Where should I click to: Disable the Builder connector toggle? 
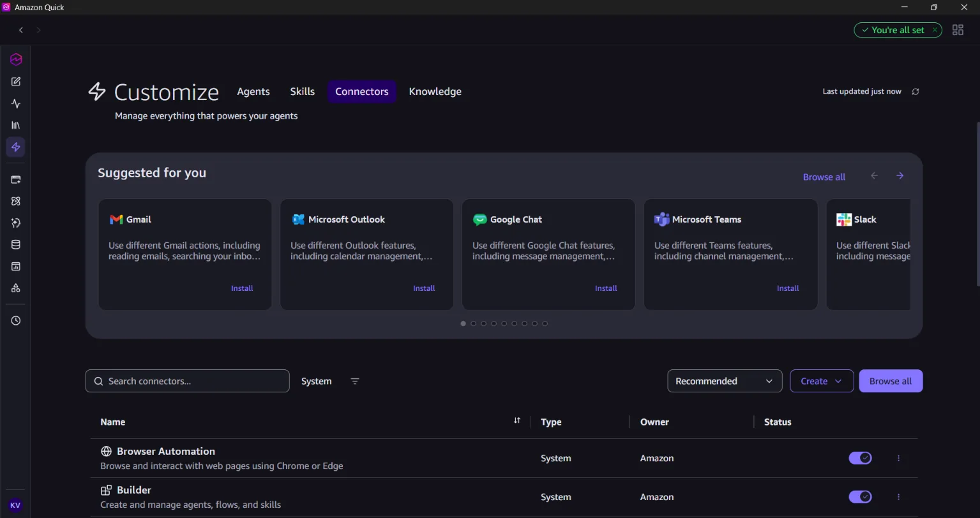pos(860,497)
